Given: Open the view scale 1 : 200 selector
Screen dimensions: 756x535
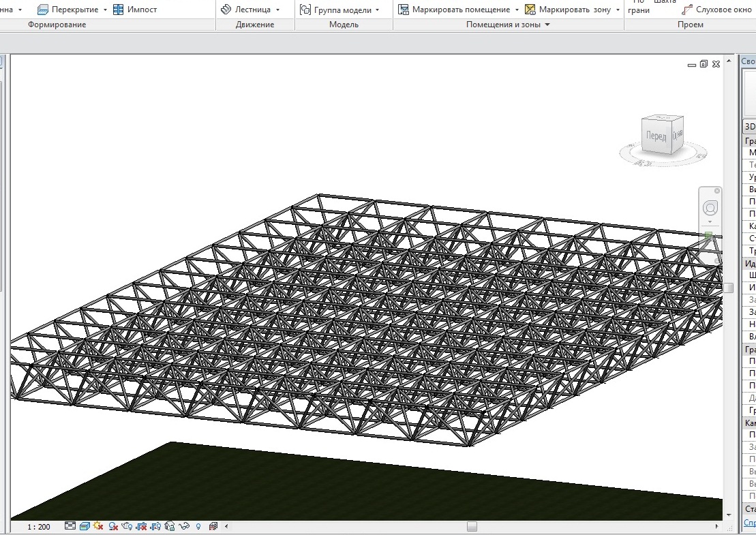Looking at the screenshot, I should pos(38,527).
